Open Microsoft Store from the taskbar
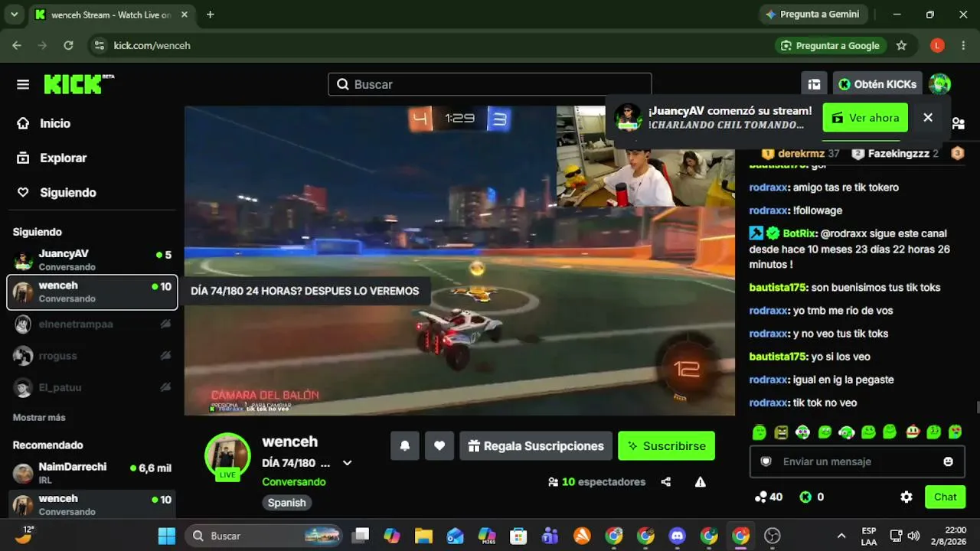980x551 pixels. click(518, 536)
